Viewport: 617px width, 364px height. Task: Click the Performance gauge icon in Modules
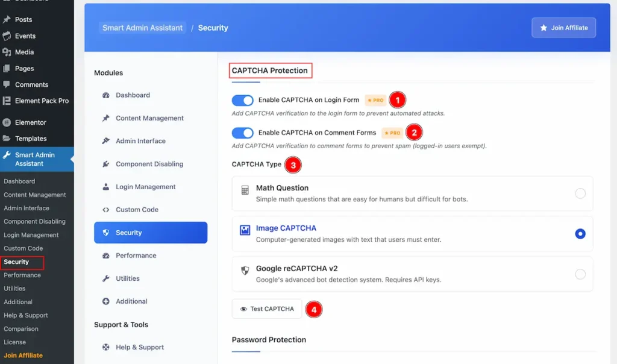(x=106, y=256)
